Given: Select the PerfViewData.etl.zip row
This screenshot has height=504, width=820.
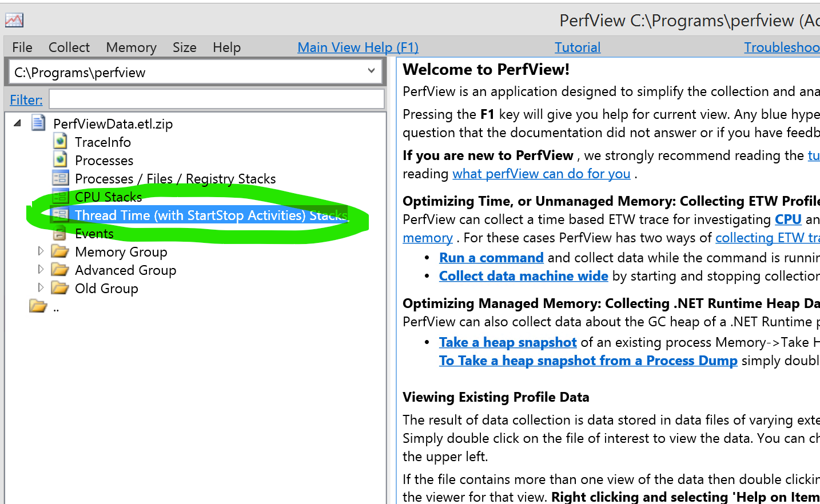Looking at the screenshot, I should pyautogui.click(x=113, y=123).
